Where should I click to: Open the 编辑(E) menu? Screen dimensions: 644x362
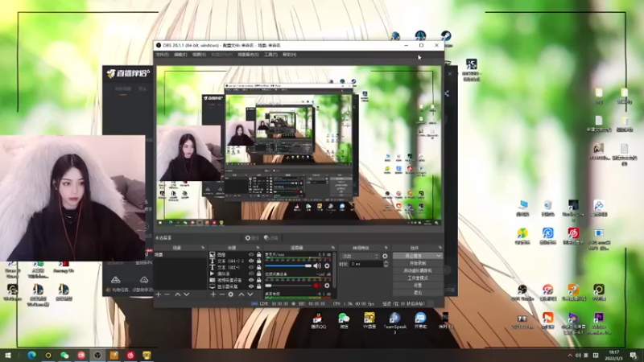click(180, 55)
